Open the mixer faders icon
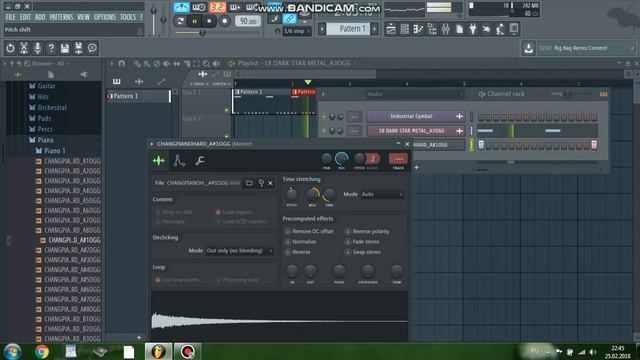This screenshot has height=360, width=640. (x=445, y=29)
